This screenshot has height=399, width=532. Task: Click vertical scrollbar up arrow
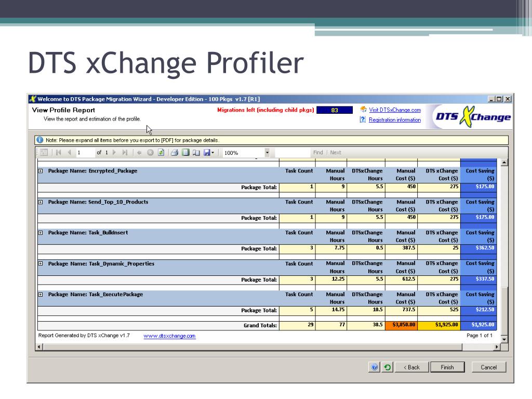pos(504,163)
